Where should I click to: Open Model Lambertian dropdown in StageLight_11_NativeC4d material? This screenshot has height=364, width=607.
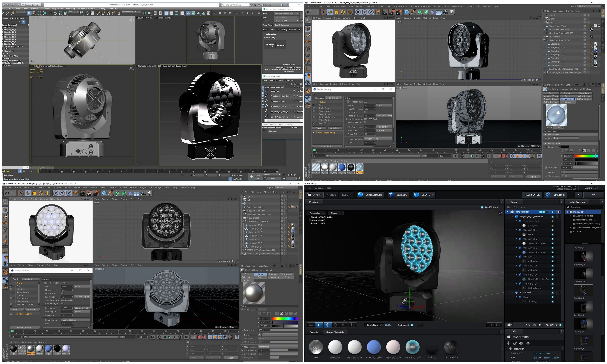coord(278,347)
